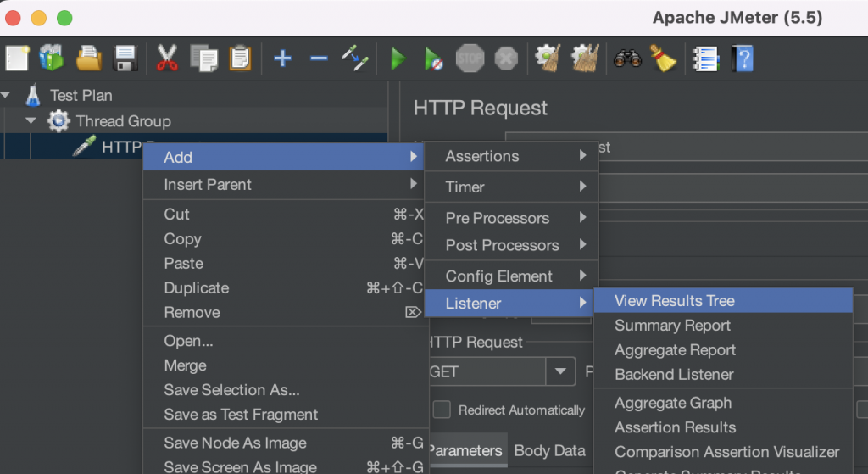Switch to the Body Data tab
The height and width of the screenshot is (474, 868).
pyautogui.click(x=549, y=451)
